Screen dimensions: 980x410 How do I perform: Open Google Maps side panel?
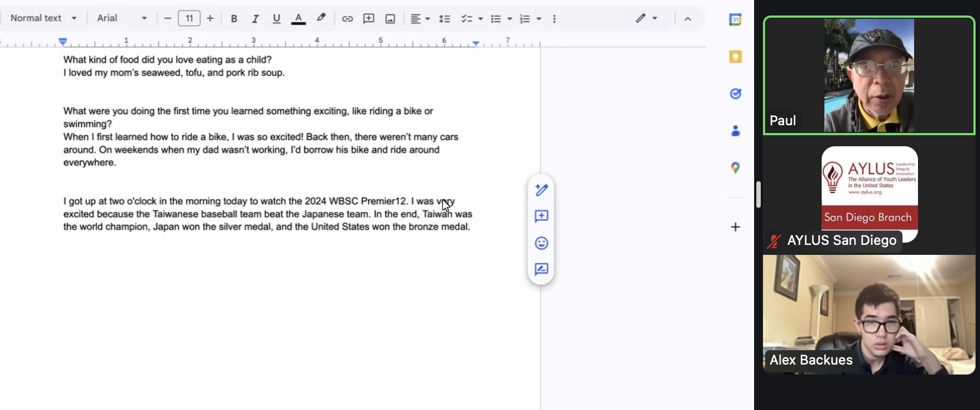735,168
